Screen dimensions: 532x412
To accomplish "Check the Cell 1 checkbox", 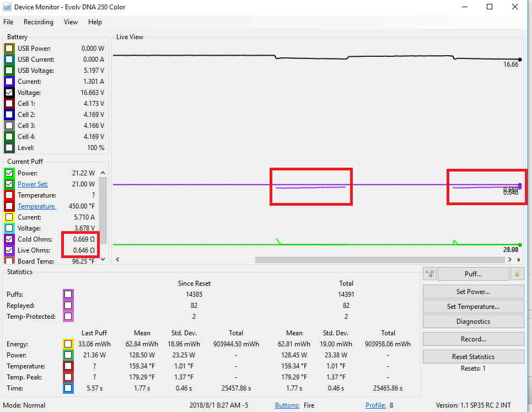I will pos(9,104).
